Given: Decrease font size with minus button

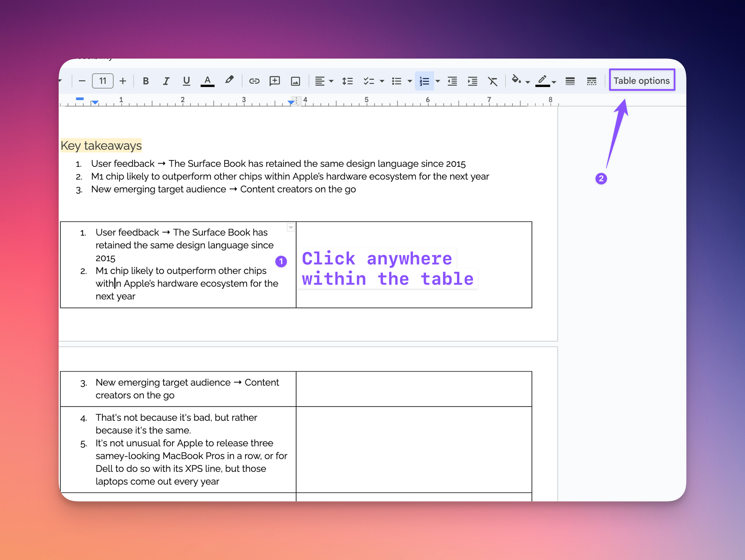Looking at the screenshot, I should coord(82,81).
